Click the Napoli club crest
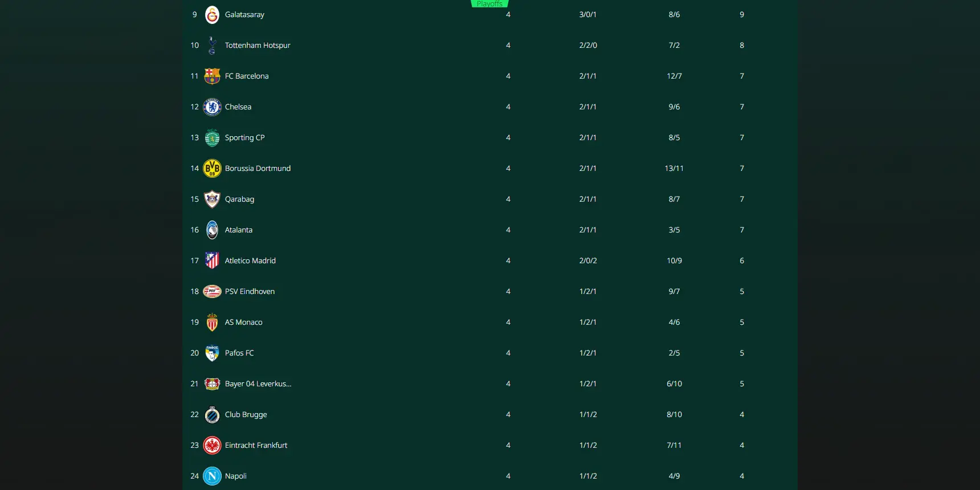Image resolution: width=980 pixels, height=490 pixels. [212, 476]
